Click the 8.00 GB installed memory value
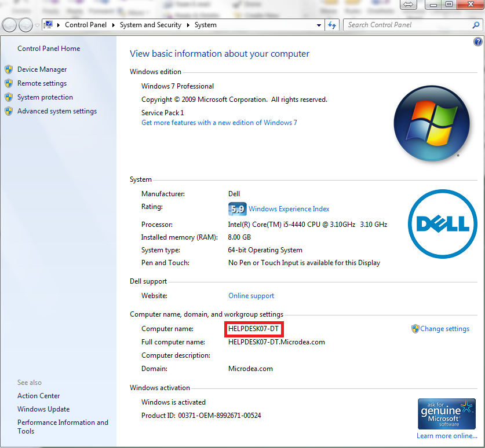The image size is (485, 448). pos(239,237)
